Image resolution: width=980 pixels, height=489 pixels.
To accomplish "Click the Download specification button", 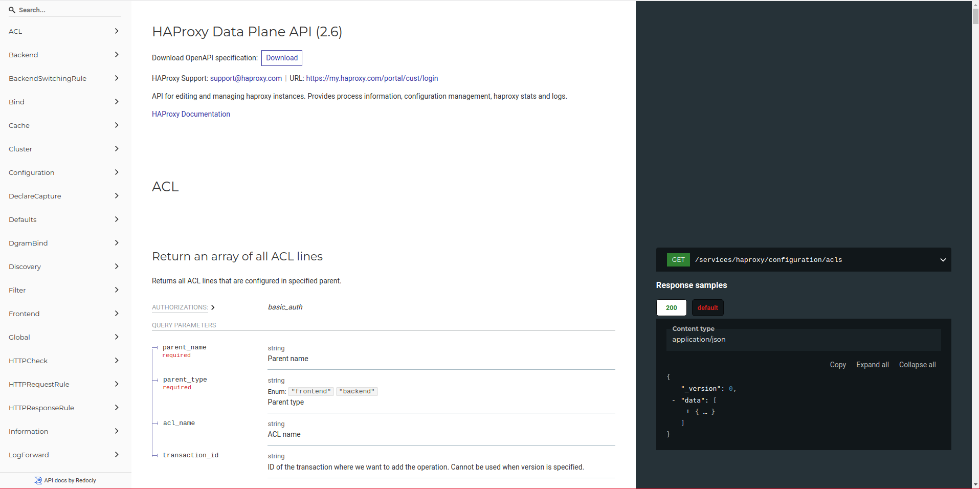I will [281, 58].
